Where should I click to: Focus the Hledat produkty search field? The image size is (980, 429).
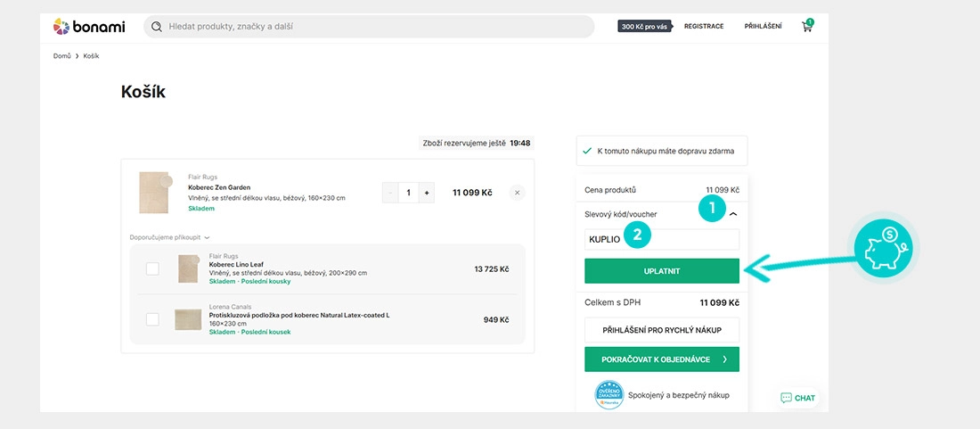pos(369,26)
